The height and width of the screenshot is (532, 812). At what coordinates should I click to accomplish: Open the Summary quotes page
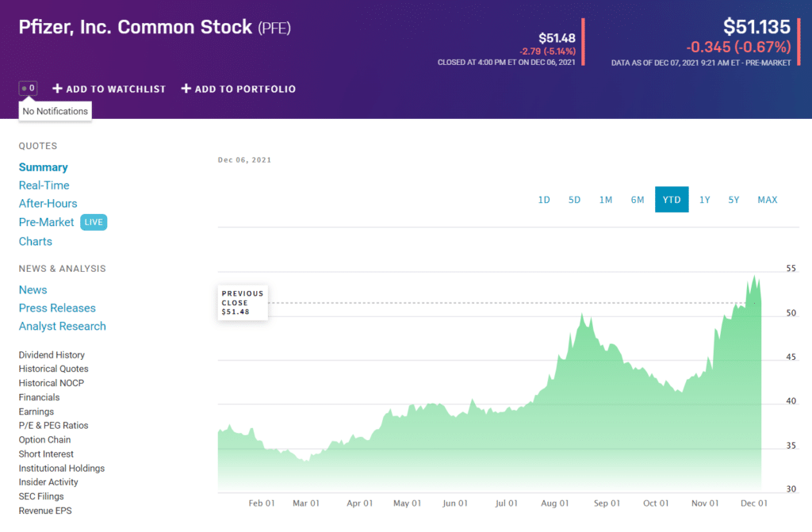(44, 167)
